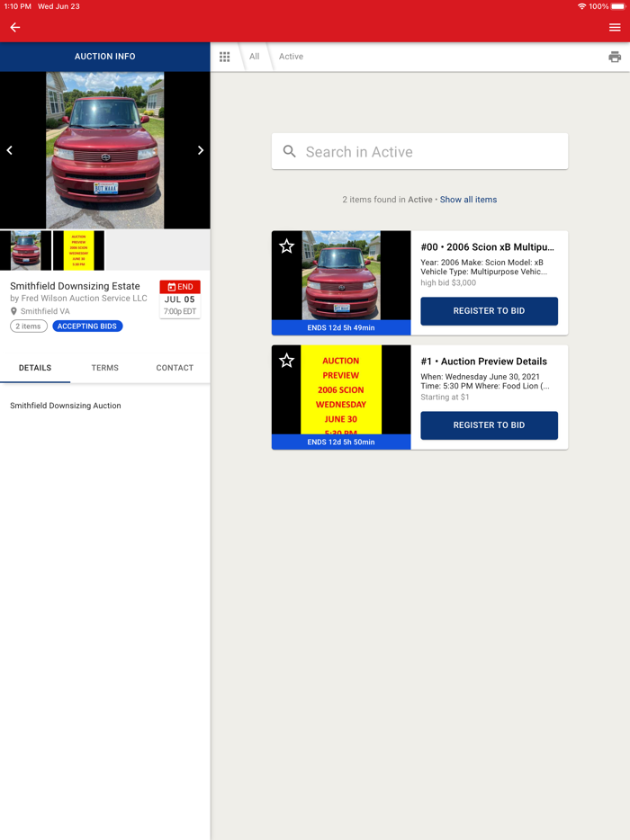Open the grid view icon
Image resolution: width=630 pixels, height=840 pixels.
click(x=225, y=57)
